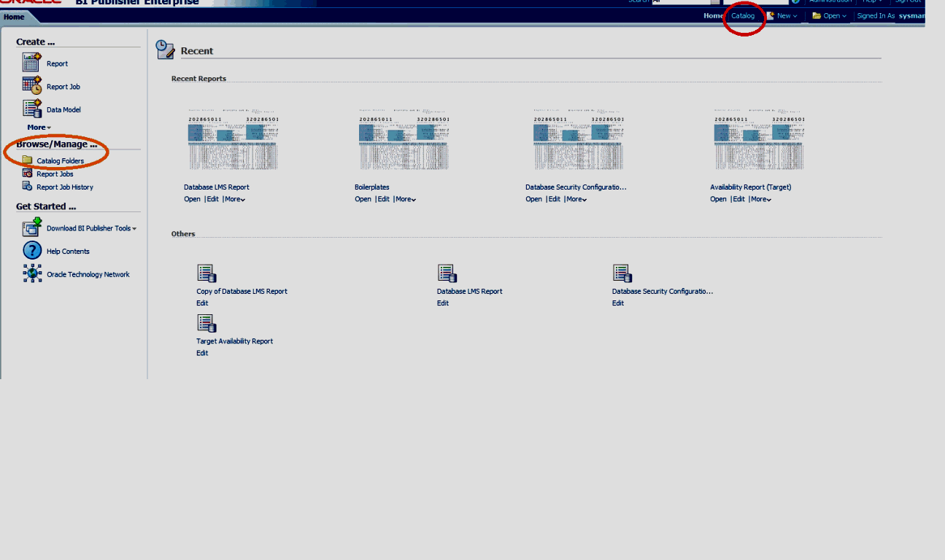Click Open under Boilerplates

pyautogui.click(x=363, y=199)
